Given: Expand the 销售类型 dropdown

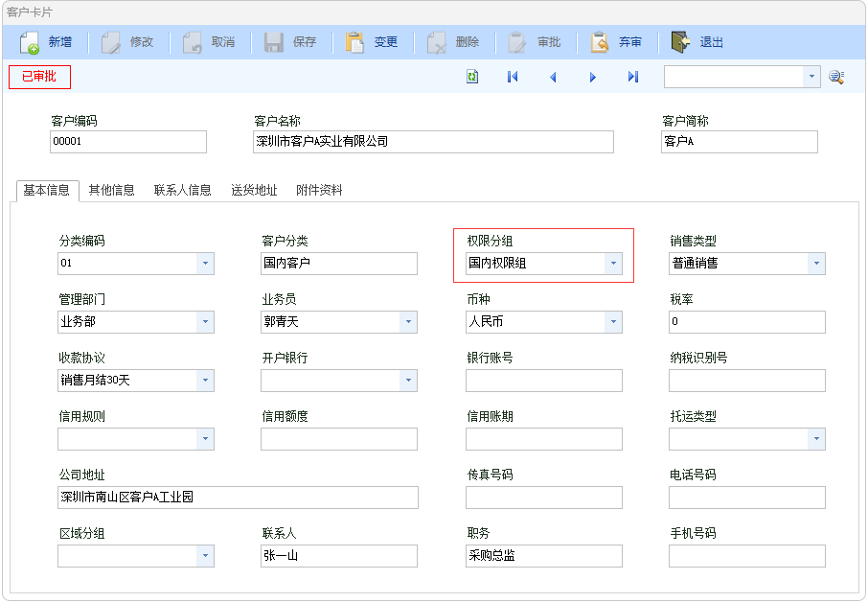Looking at the screenshot, I should coord(816,264).
